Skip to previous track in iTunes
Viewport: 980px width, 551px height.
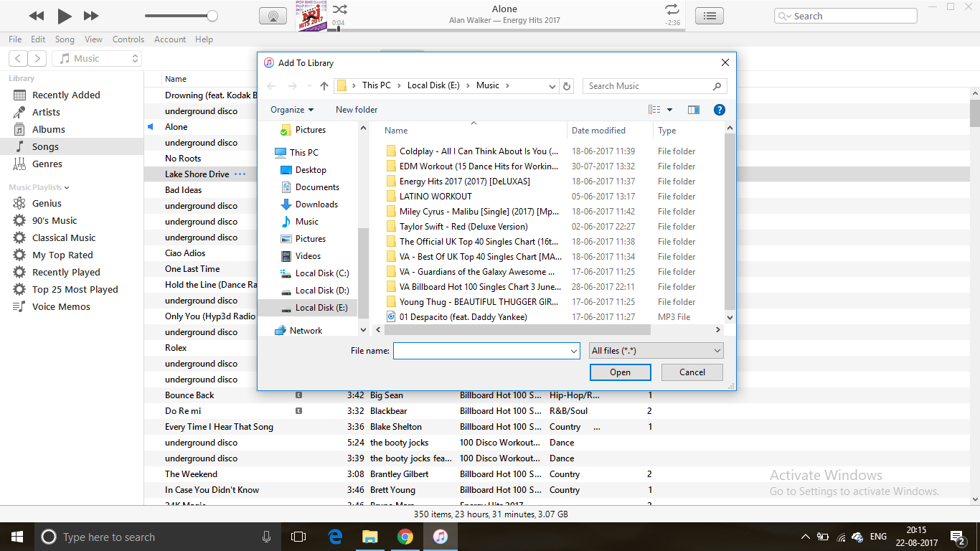[37, 16]
